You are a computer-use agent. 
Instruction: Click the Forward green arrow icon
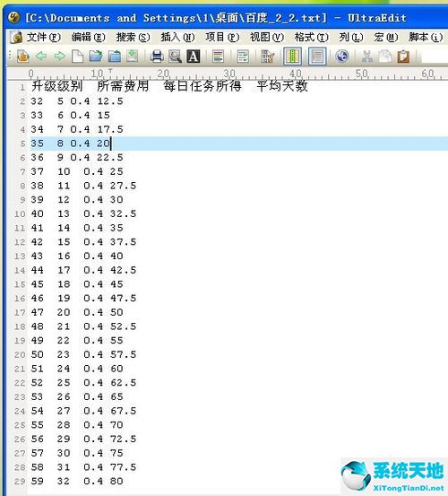tap(59, 57)
